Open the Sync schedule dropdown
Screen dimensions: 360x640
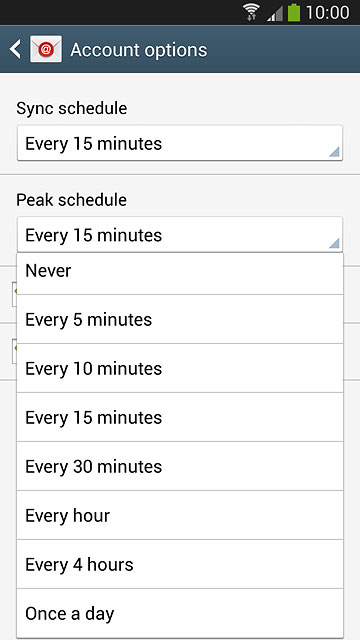click(180, 143)
